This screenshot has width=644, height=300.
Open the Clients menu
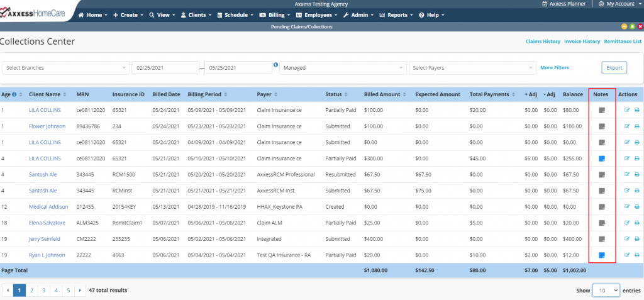pos(196,15)
